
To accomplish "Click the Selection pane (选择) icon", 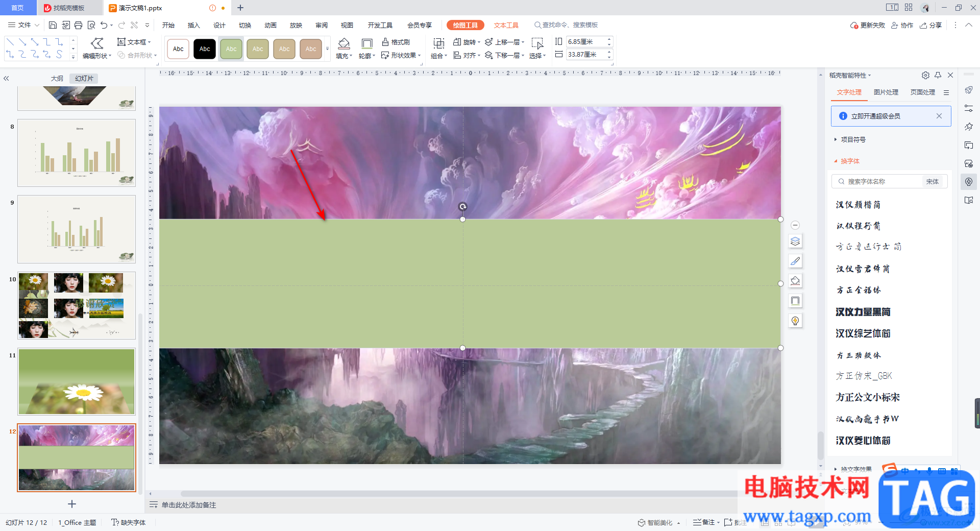I will (537, 43).
